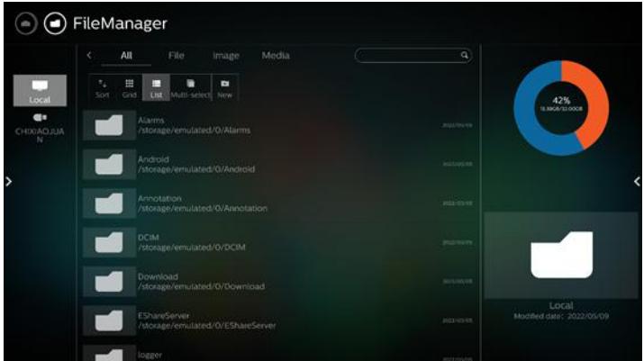Image resolution: width=644 pixels, height=361 pixels.
Task: Click the date of the DCIM row
Action: 458,242
